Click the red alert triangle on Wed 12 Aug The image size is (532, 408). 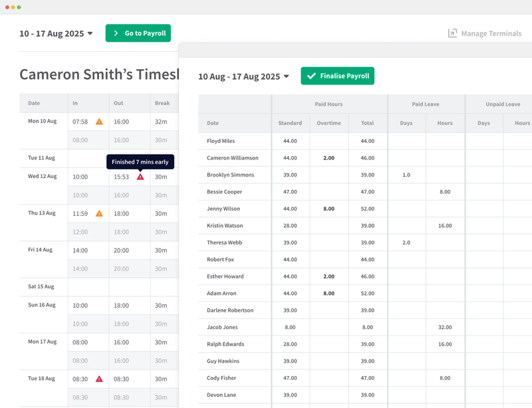[140, 176]
